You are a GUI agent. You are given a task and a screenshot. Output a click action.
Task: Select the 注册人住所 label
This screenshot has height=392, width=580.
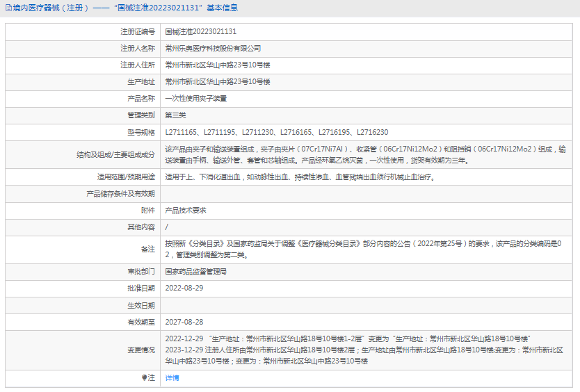(138, 65)
